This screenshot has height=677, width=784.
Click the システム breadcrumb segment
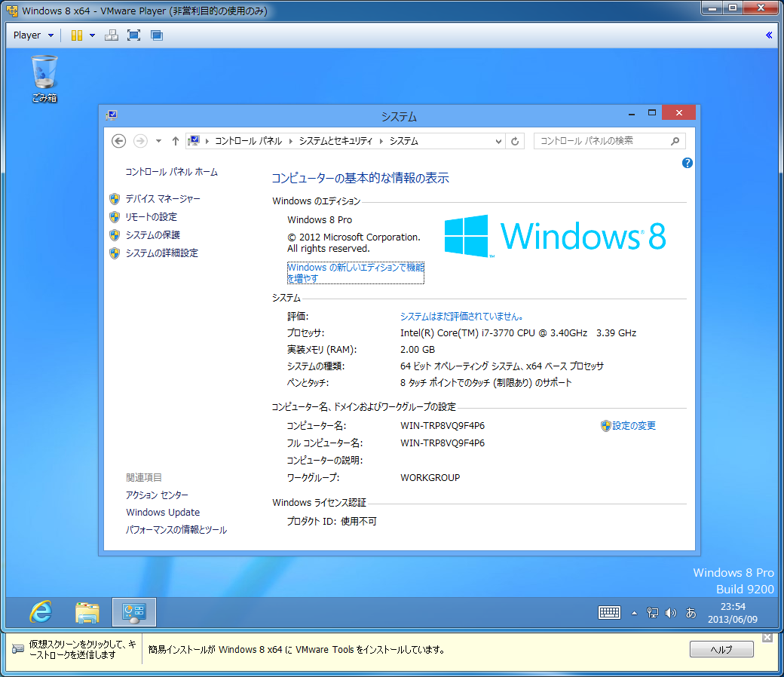[403, 141]
